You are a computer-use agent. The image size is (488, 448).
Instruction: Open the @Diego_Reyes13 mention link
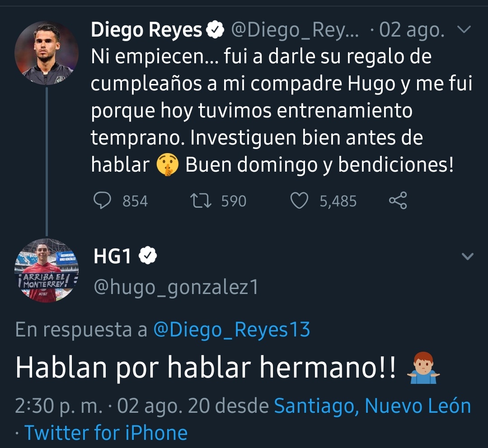[232, 330]
